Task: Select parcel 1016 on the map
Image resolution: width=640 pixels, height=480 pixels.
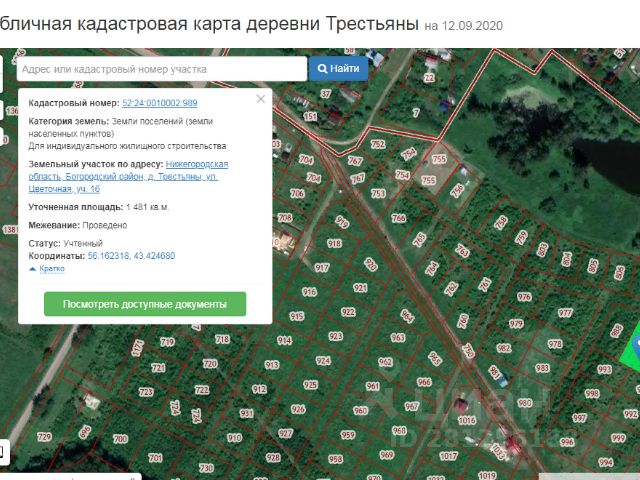Action: pos(467,420)
